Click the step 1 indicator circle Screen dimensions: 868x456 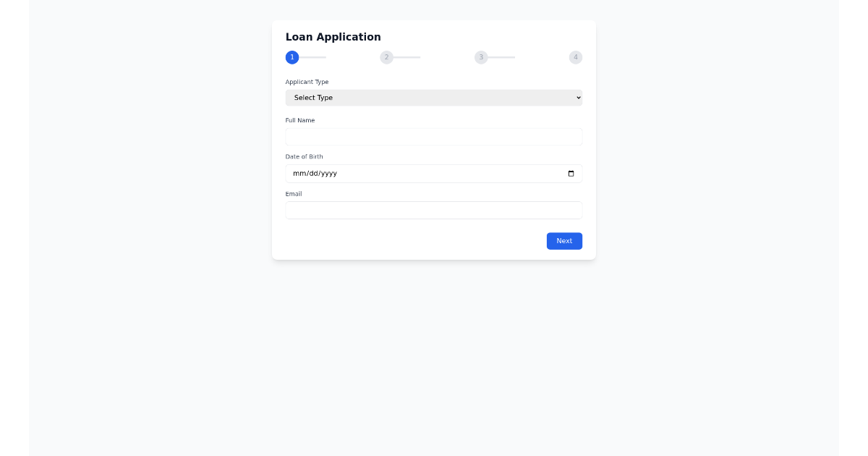(292, 57)
